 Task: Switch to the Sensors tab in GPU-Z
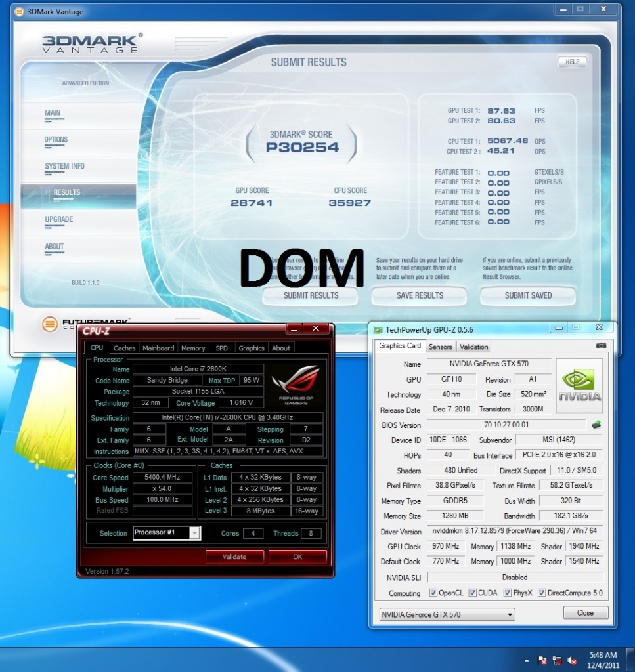point(440,346)
